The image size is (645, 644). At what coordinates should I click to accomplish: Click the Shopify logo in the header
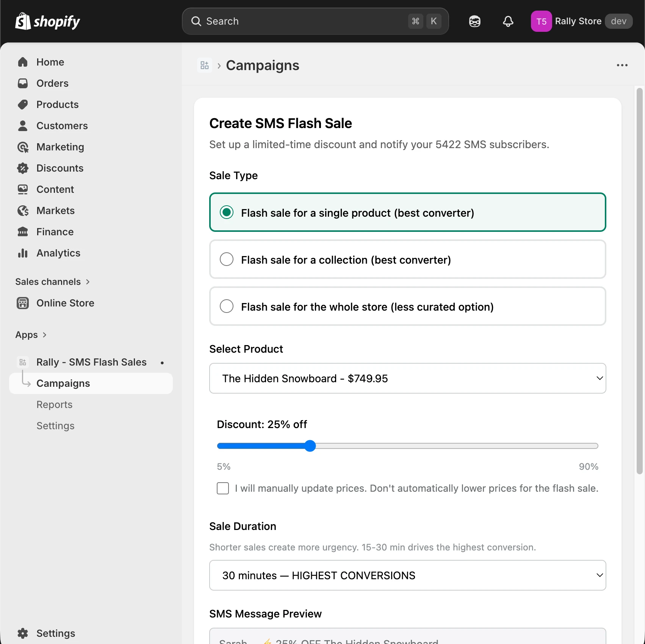[x=47, y=21]
